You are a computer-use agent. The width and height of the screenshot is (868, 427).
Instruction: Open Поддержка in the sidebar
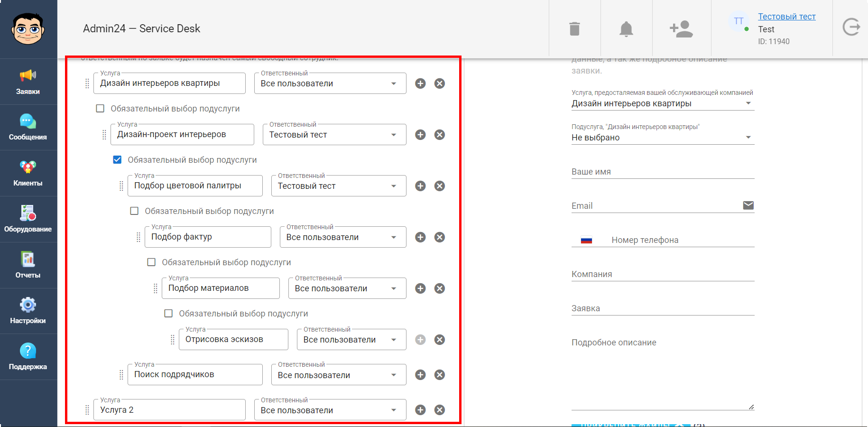[x=28, y=357]
